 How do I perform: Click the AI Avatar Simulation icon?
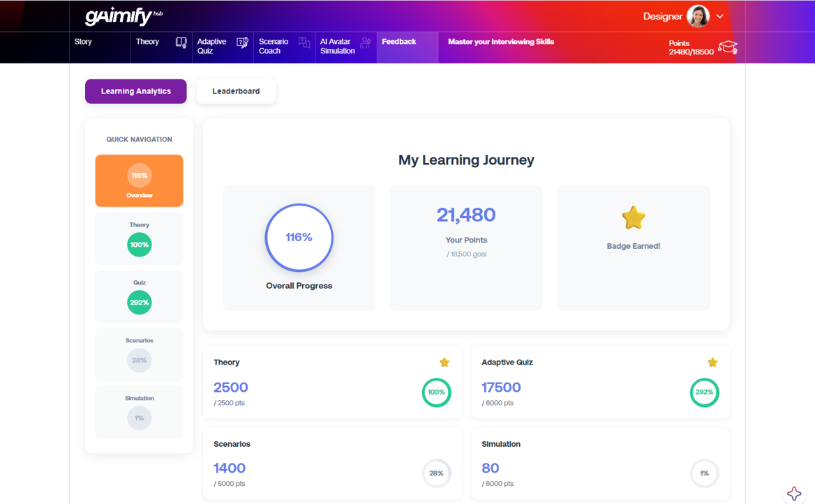(366, 43)
